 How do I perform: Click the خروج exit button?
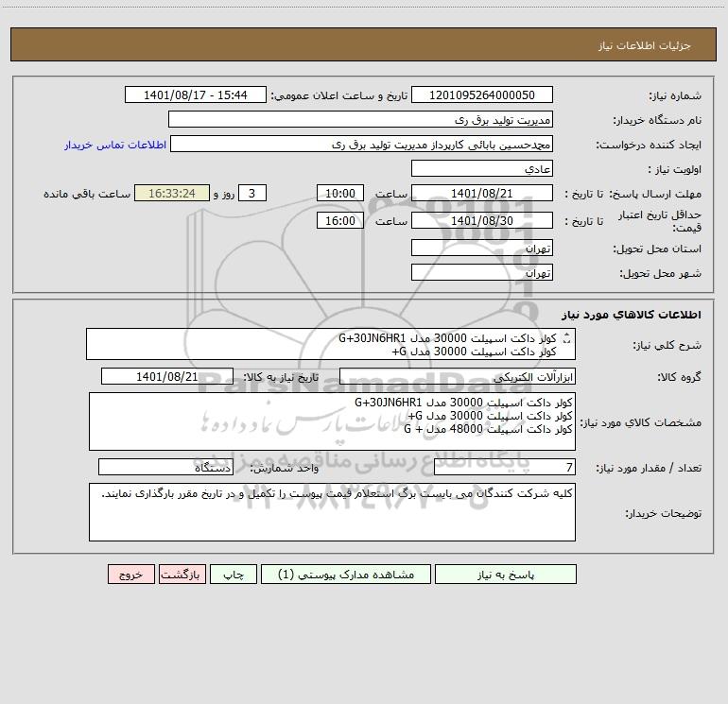(x=130, y=574)
